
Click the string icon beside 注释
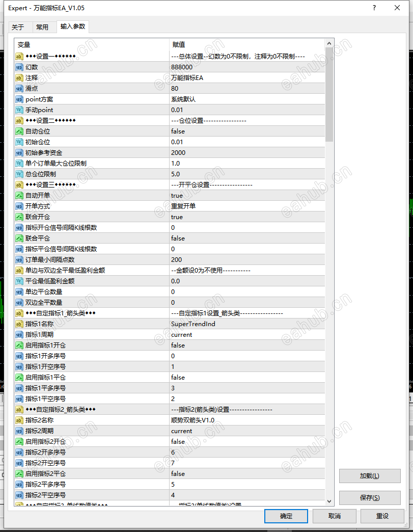(19, 78)
